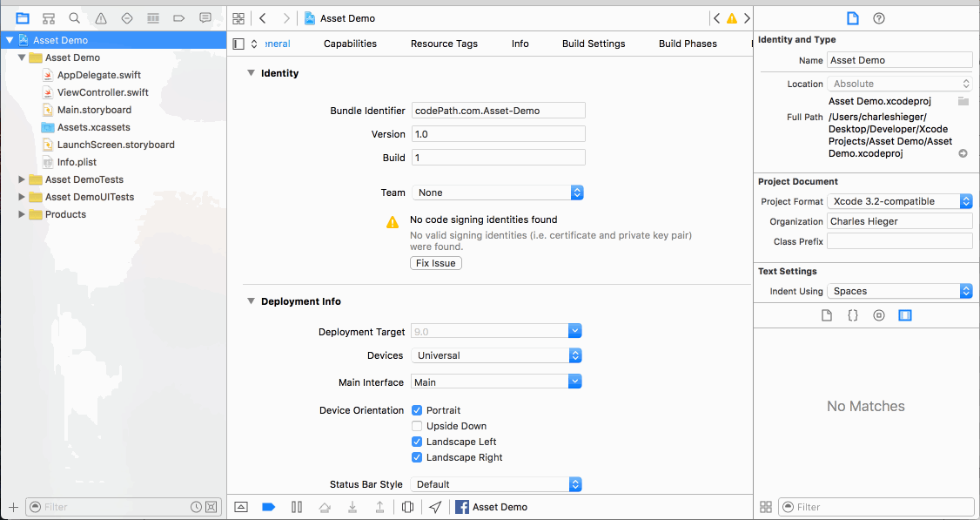Click the yellow warning icon in jump bar
This screenshot has height=520, width=980.
click(x=731, y=18)
